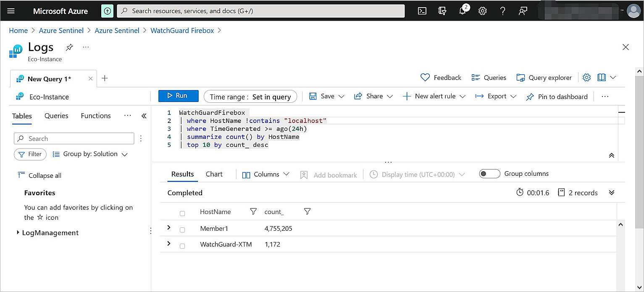This screenshot has width=644, height=292.
Task: Check the WatchGuard-XTM row checkbox
Action: point(182,246)
